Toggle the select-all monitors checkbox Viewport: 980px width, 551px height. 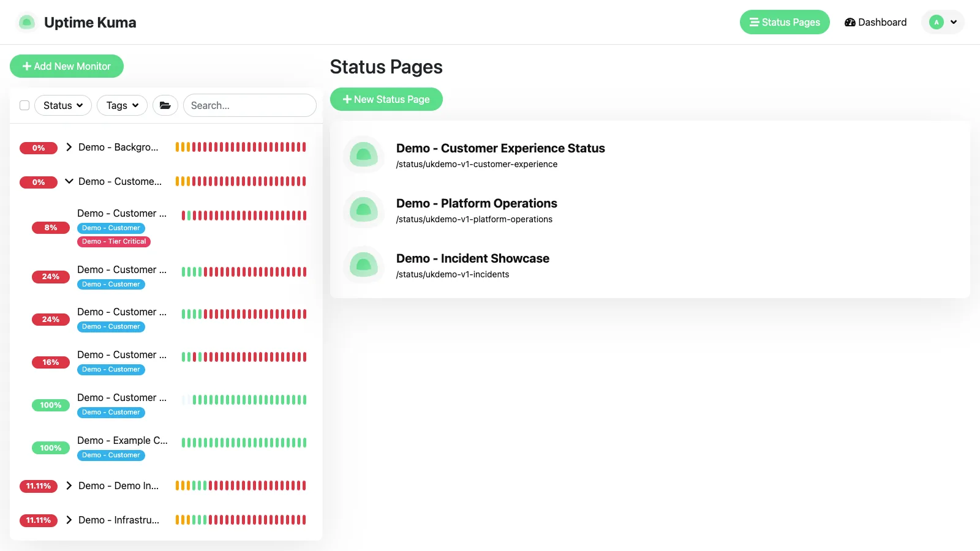point(24,105)
